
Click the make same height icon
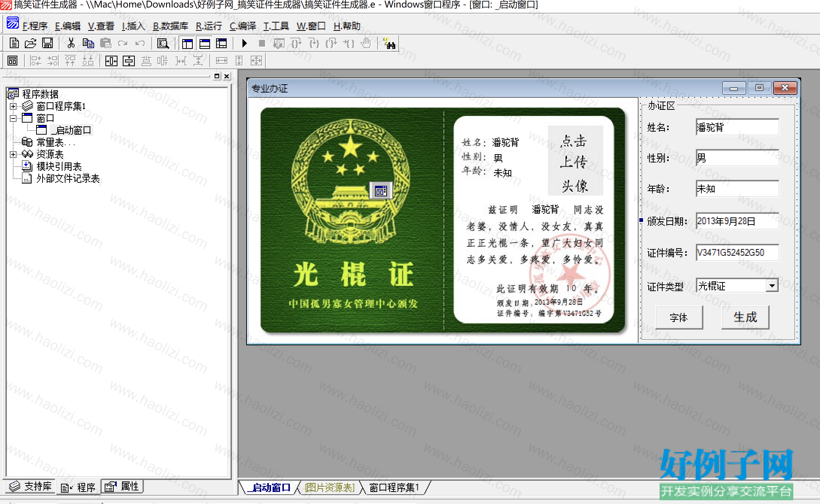tap(239, 61)
